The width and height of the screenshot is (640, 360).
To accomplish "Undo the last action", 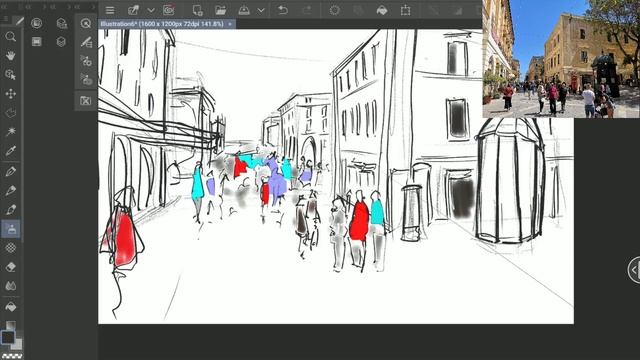I will pos(282,10).
